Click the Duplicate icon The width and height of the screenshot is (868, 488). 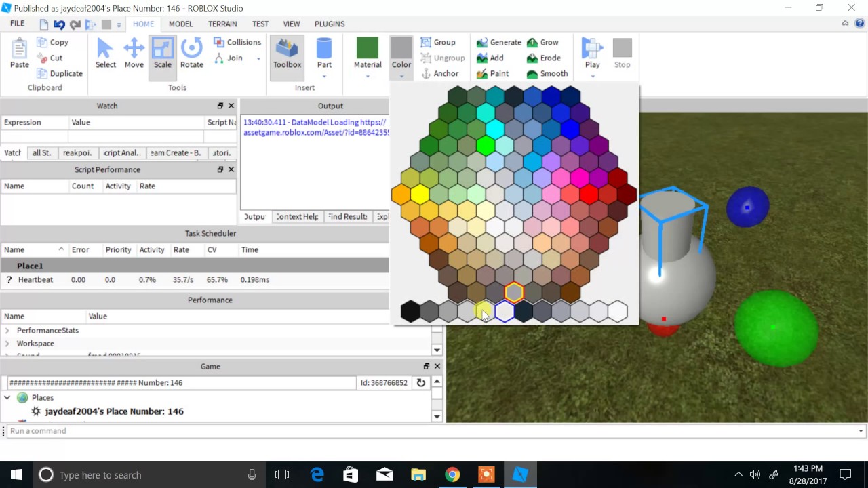(x=41, y=73)
